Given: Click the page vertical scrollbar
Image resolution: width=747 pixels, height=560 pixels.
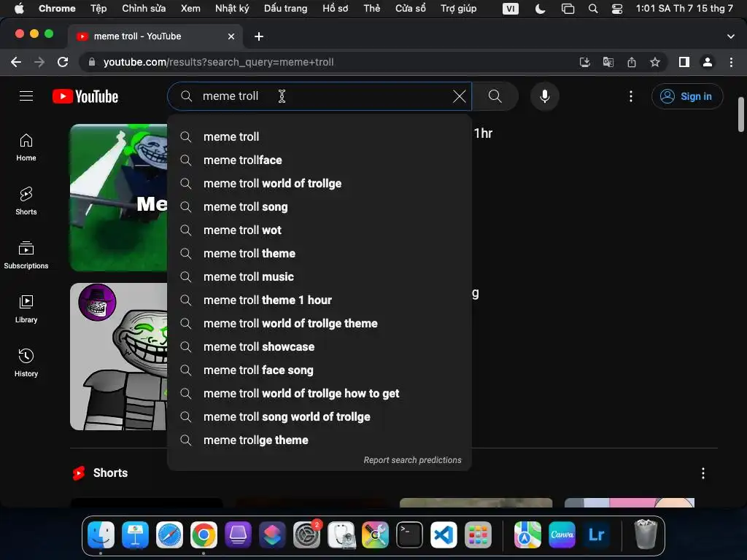Looking at the screenshot, I should click(741, 114).
